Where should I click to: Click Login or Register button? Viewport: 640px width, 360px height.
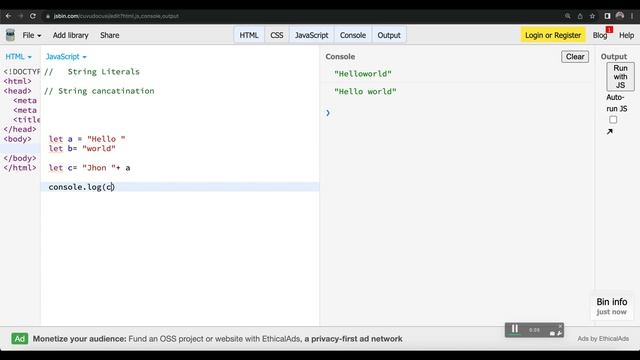tap(553, 35)
